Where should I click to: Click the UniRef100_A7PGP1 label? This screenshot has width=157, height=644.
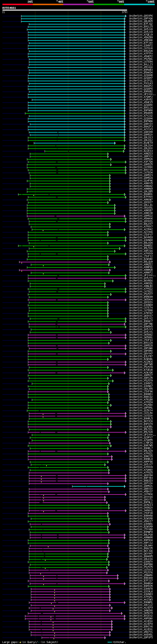141,597
